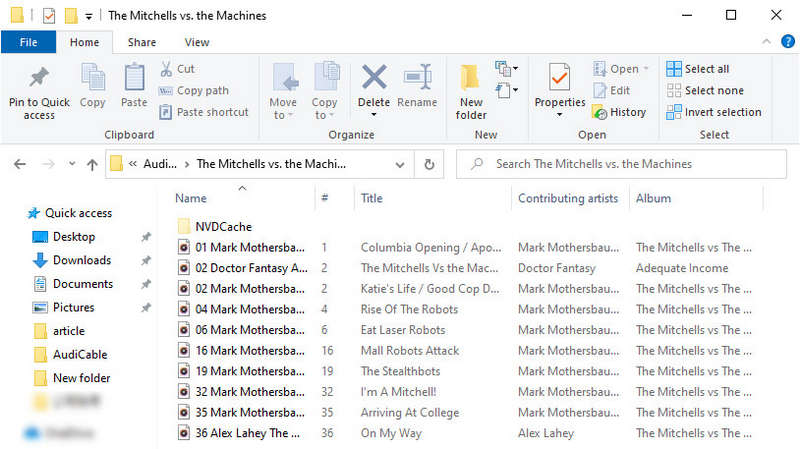Click title Eat Laser Robots
Viewport: 800px width, 449px height.
click(403, 330)
